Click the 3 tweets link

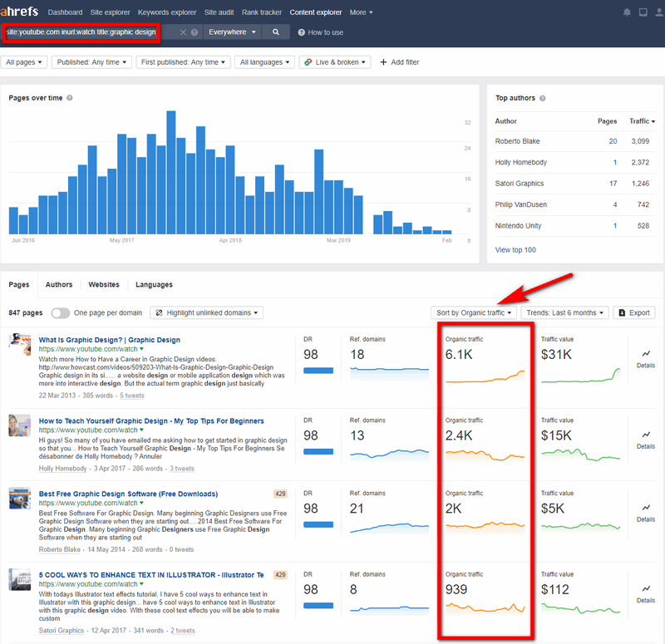(x=182, y=469)
